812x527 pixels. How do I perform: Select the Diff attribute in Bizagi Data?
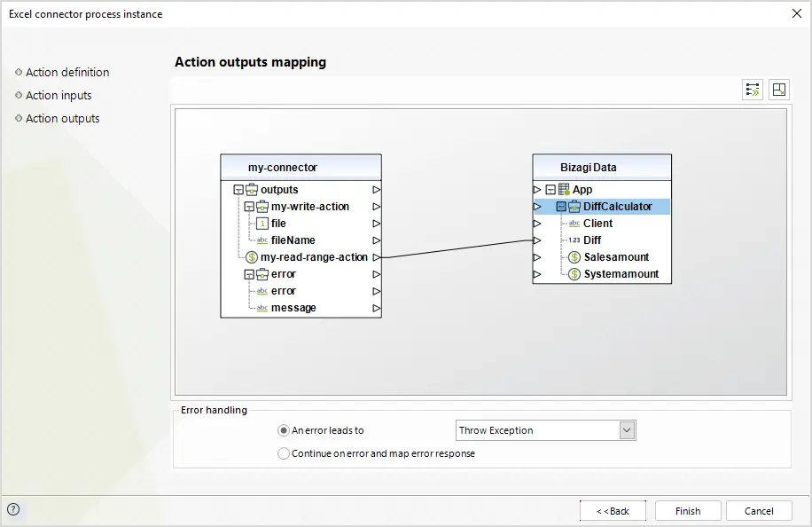(592, 240)
